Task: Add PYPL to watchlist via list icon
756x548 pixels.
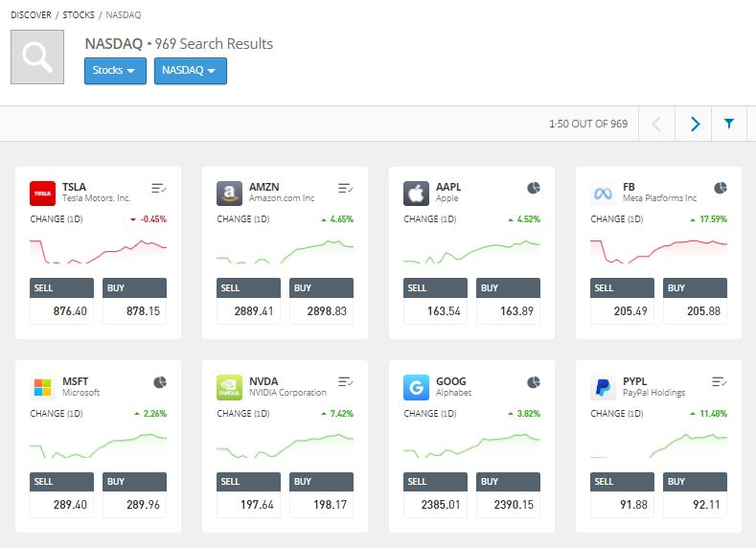Action: point(719,382)
